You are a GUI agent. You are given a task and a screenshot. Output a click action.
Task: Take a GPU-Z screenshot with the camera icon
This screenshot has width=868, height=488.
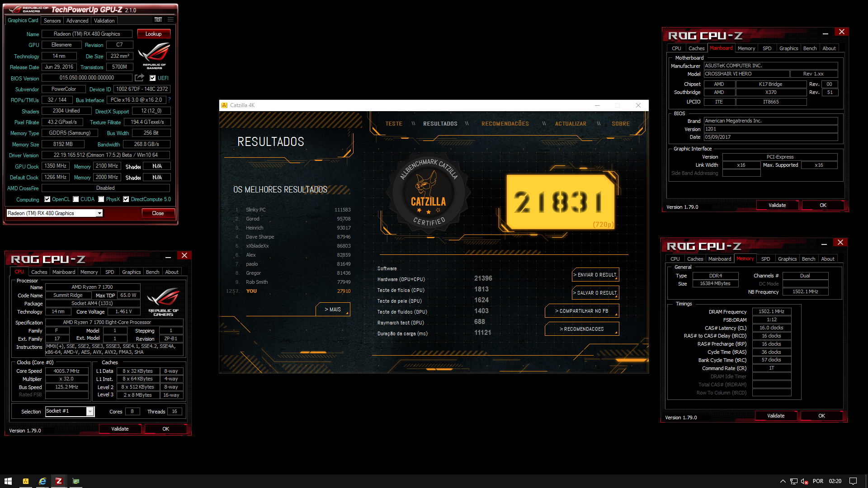pyautogui.click(x=158, y=19)
